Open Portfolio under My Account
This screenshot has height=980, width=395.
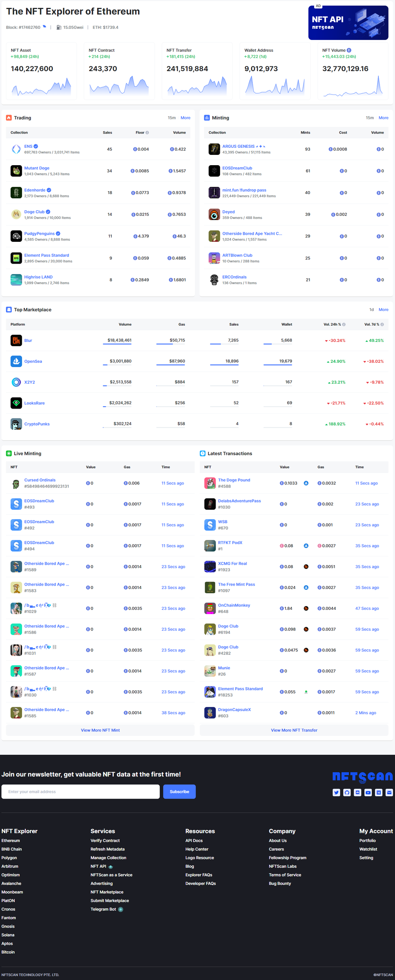point(367,841)
